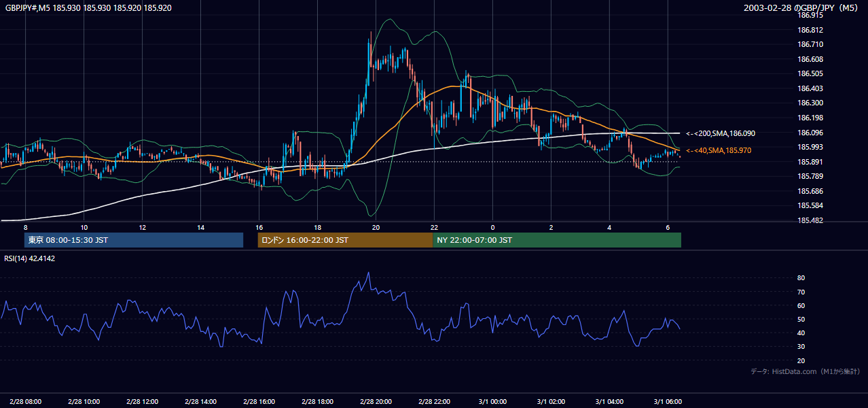Click the 3/1 02:00 bottom time label
Screen dimensions: 868x408
pyautogui.click(x=551, y=402)
